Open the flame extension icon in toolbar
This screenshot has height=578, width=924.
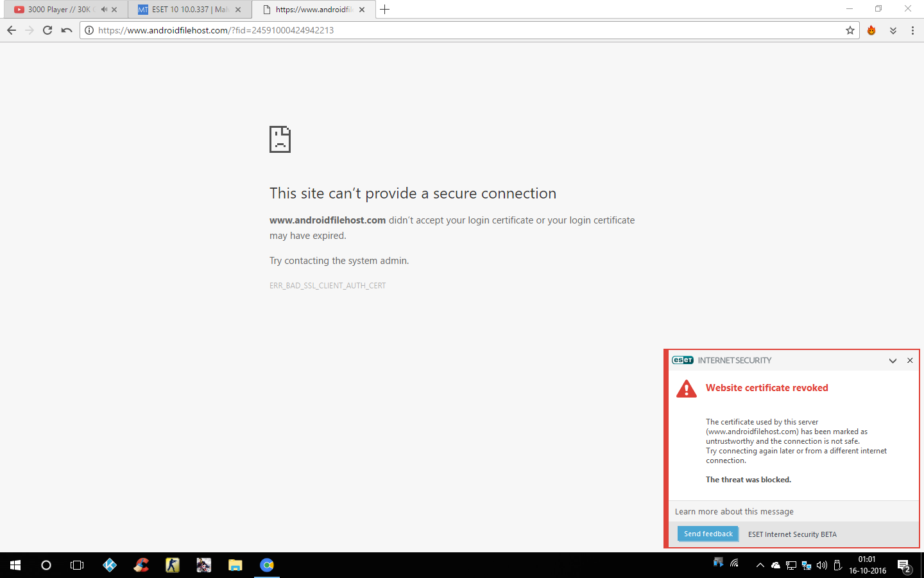(x=871, y=30)
